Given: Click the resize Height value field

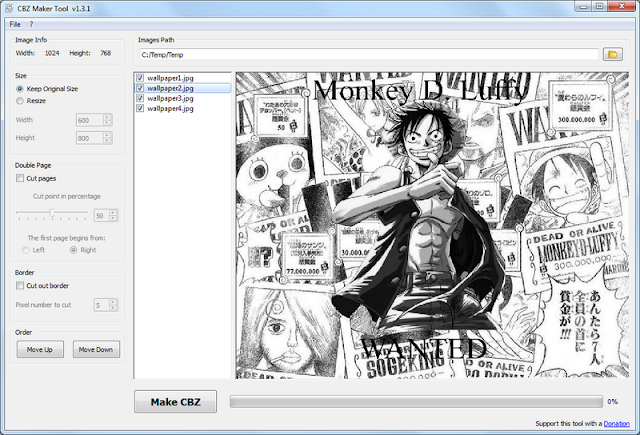Looking at the screenshot, I should 90,138.
